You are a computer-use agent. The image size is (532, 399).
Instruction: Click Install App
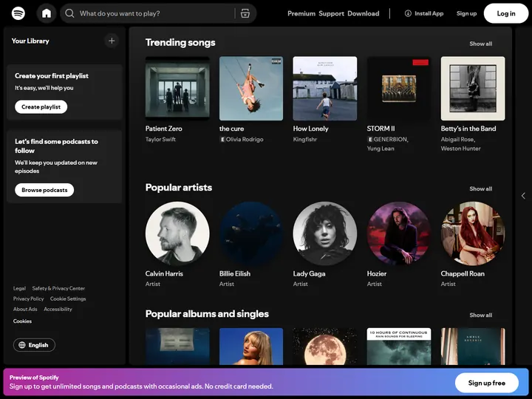tap(424, 13)
